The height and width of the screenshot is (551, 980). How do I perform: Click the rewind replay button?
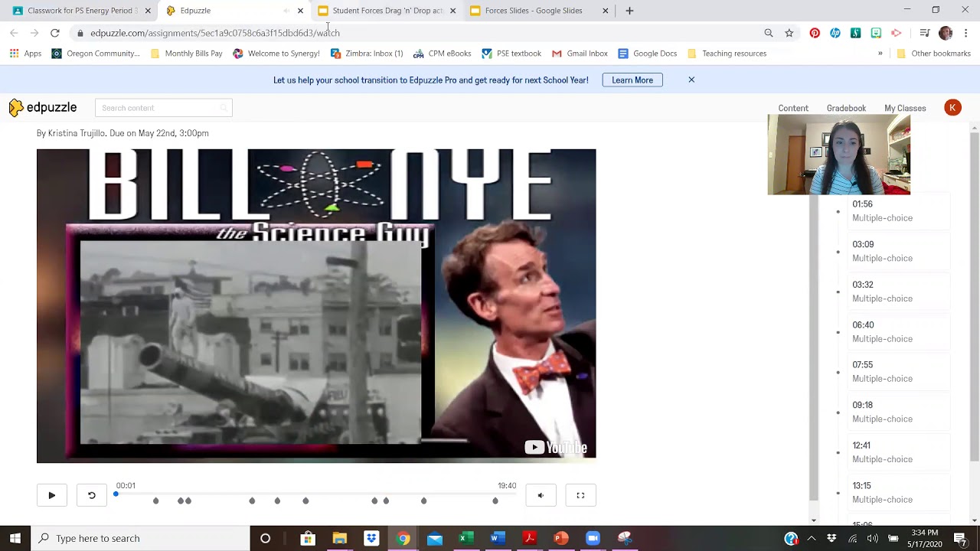coord(91,495)
